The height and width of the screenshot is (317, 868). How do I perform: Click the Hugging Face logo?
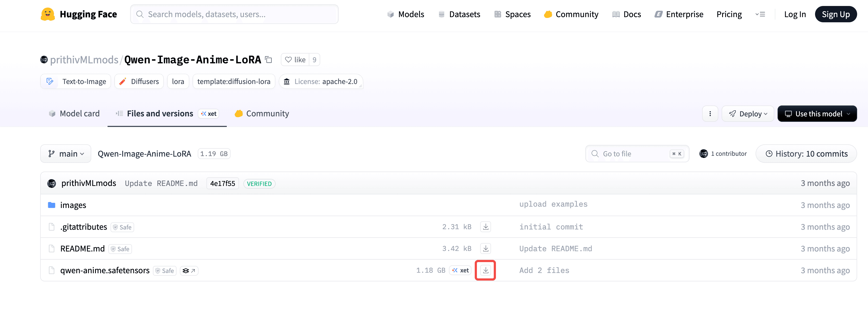click(x=48, y=14)
